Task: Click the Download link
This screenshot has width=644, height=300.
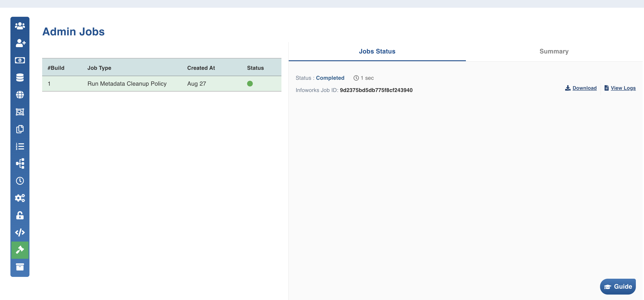Action: pos(584,88)
